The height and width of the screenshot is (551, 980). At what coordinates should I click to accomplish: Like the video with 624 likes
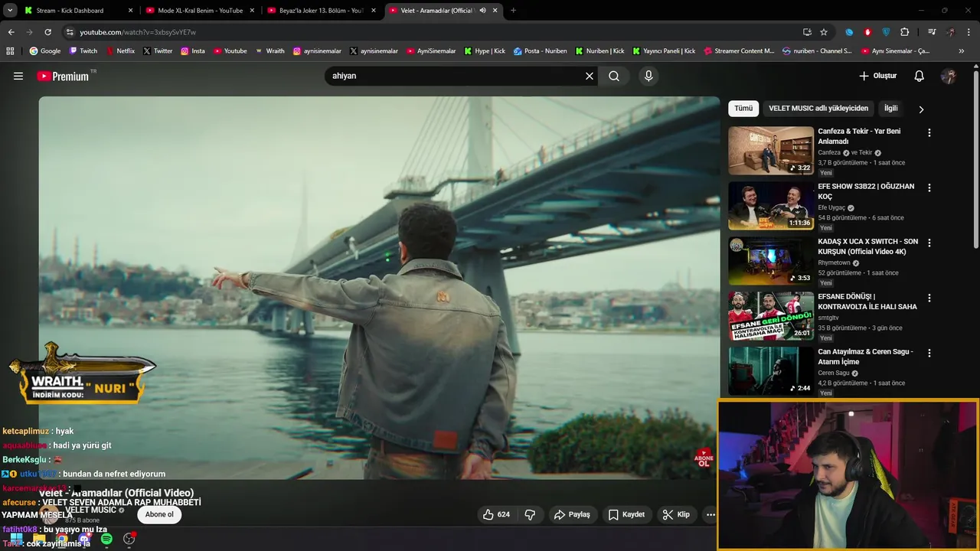(x=496, y=514)
